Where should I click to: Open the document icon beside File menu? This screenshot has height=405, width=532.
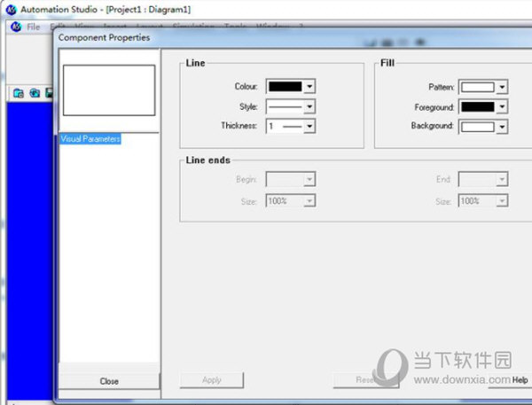(x=16, y=27)
